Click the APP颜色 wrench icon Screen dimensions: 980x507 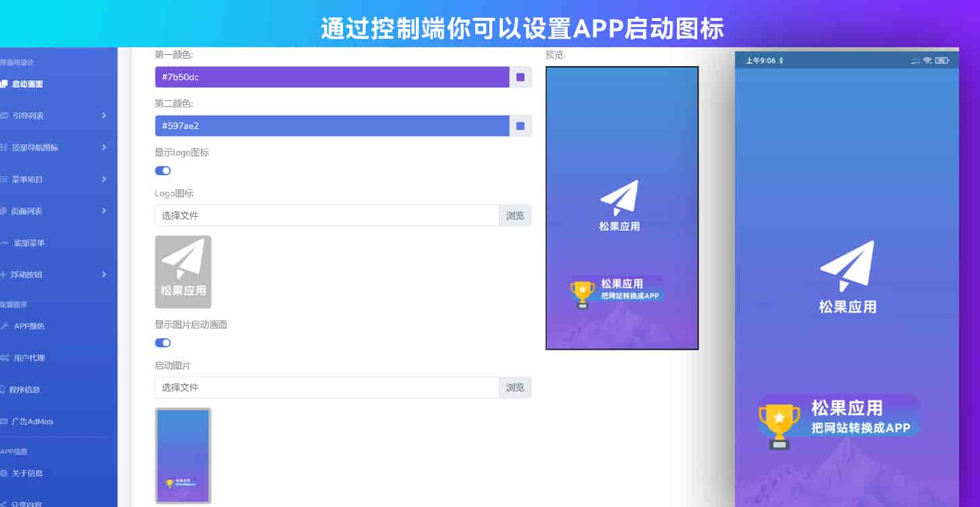[4, 326]
